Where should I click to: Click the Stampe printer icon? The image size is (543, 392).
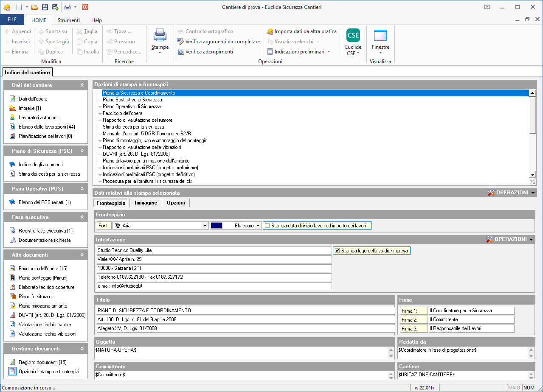[160, 35]
